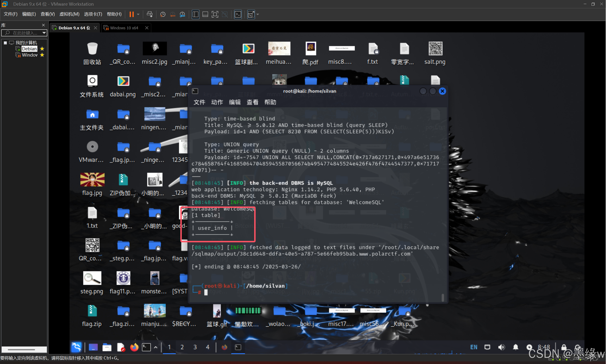Pause the virtual machine with orange icon
This screenshot has height=364, width=606.
click(x=132, y=14)
